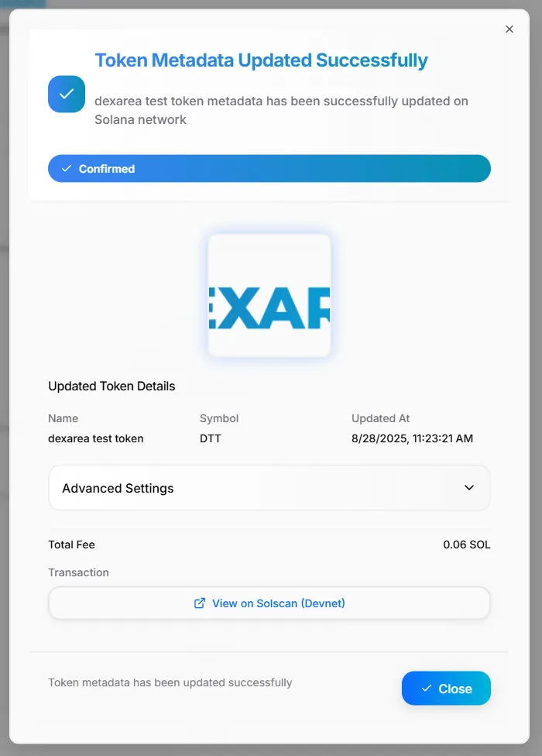
Task: Click the checkmark icon inside the Close button
Action: [427, 688]
